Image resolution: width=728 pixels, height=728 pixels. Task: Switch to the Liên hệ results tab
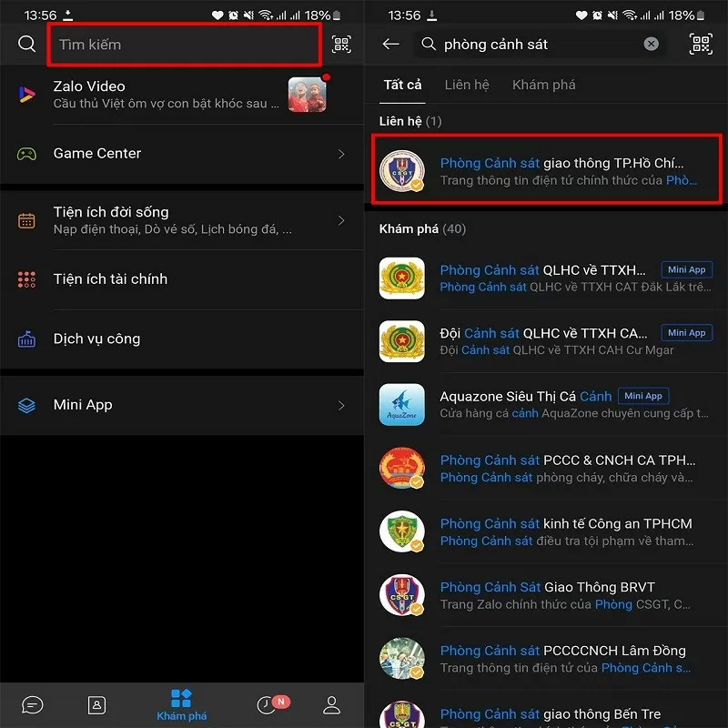467,85
